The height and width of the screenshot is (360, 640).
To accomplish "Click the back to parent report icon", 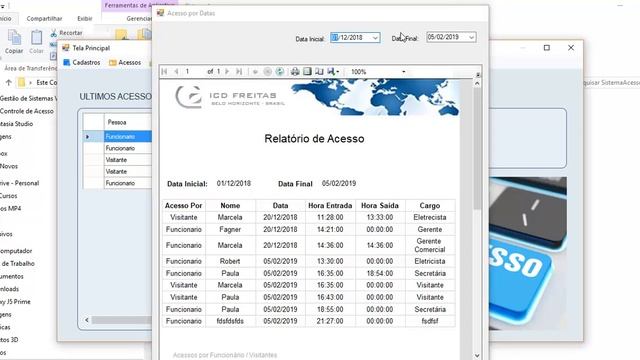I will pyautogui.click(x=256, y=71).
